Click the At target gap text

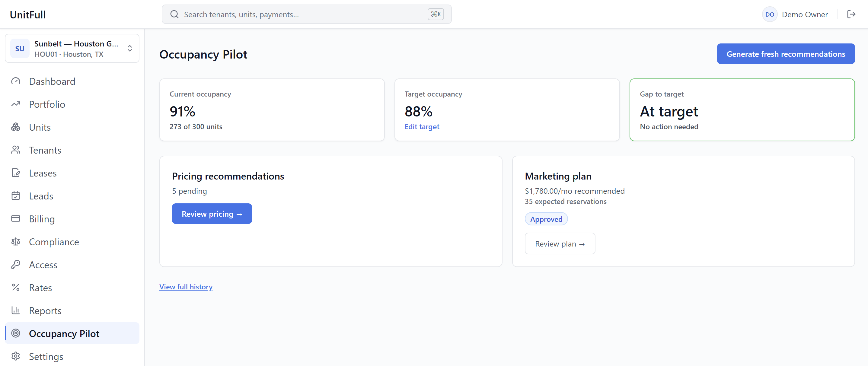(669, 111)
